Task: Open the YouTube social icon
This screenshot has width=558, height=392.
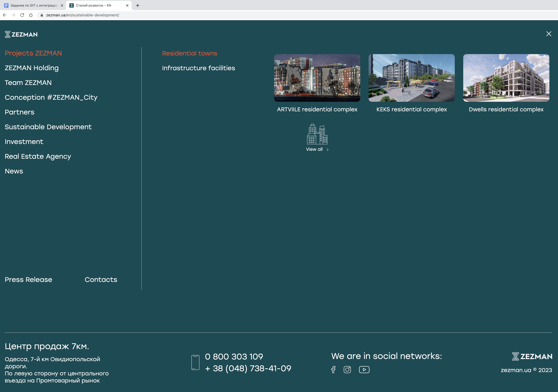Action: (x=364, y=370)
